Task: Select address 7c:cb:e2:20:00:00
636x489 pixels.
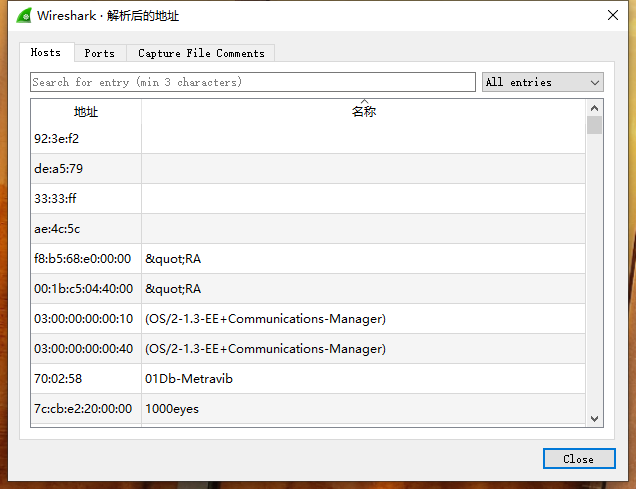Action: point(86,409)
